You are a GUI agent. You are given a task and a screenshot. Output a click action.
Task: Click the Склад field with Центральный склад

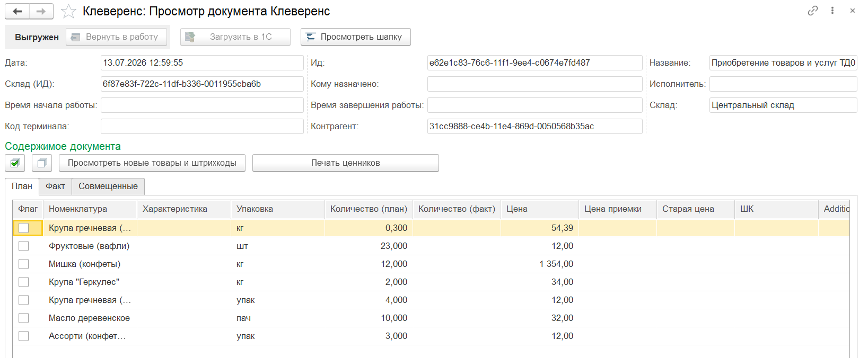pyautogui.click(x=783, y=105)
